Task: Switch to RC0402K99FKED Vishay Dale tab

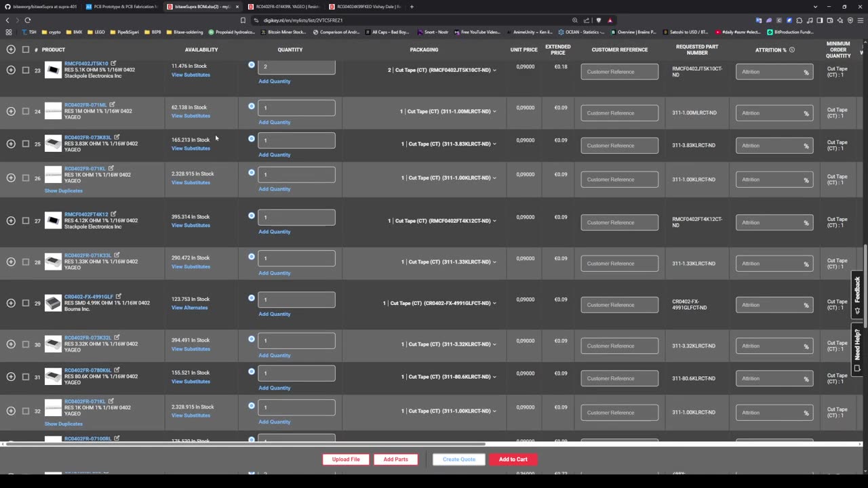Action: point(365,7)
